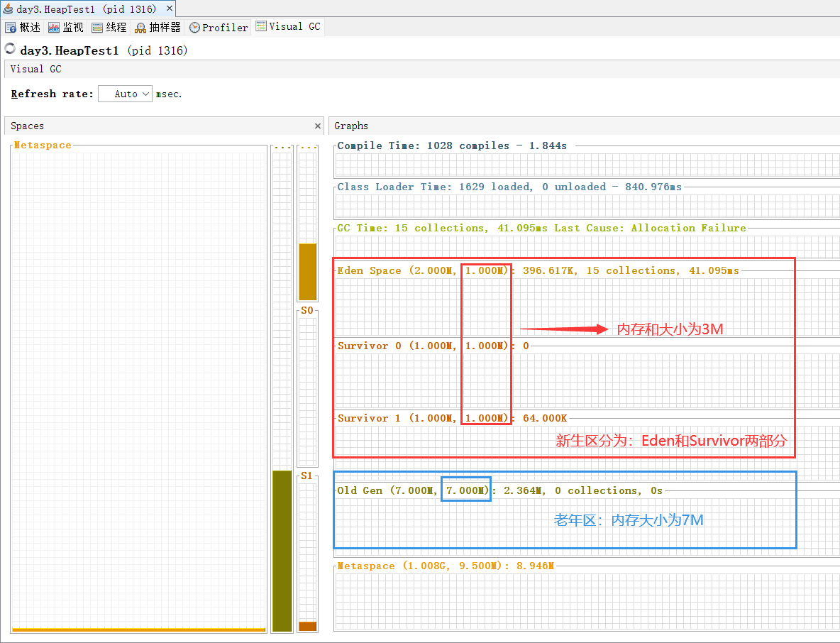This screenshot has width=840, height=643.
Task: Click the Graphs panel header
Action: tap(584, 126)
